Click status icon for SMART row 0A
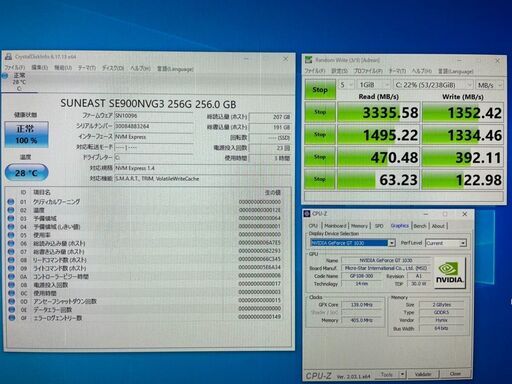 pyautogui.click(x=11, y=276)
